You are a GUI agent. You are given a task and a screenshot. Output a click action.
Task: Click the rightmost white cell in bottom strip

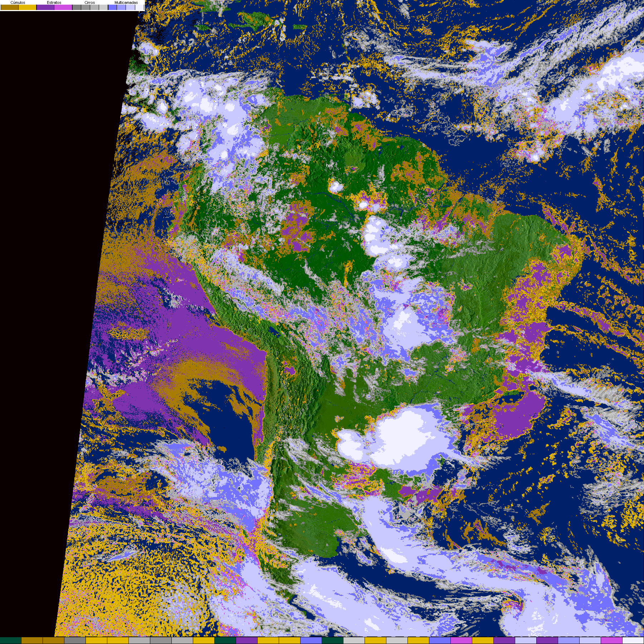pos(633,640)
